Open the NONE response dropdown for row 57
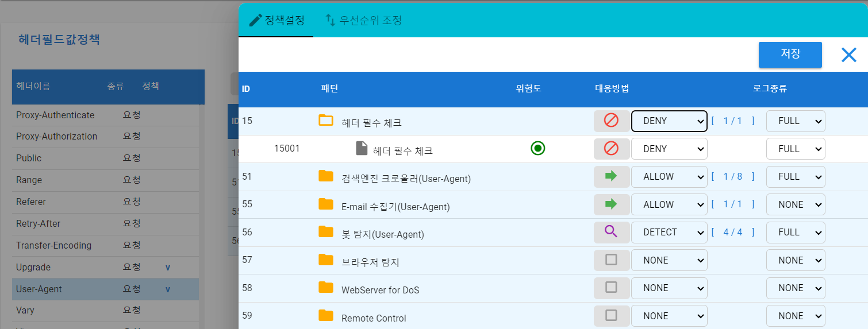Screen dimensions: 868x329 pyautogui.click(x=669, y=260)
